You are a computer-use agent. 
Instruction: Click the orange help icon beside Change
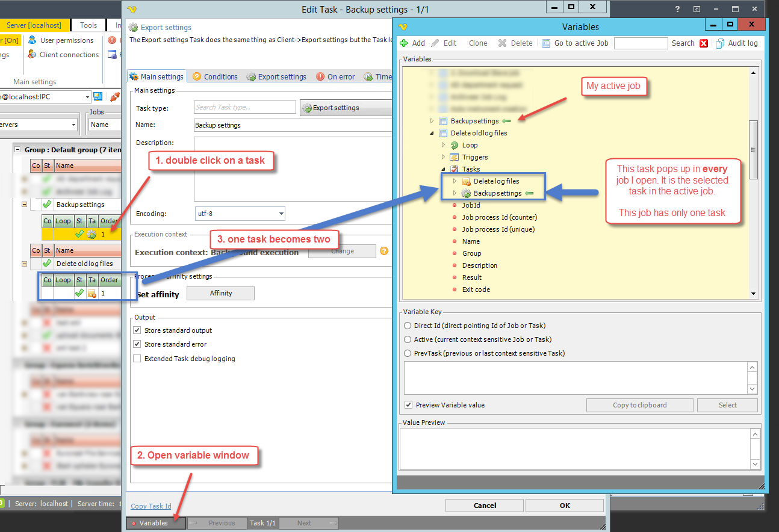pos(383,252)
